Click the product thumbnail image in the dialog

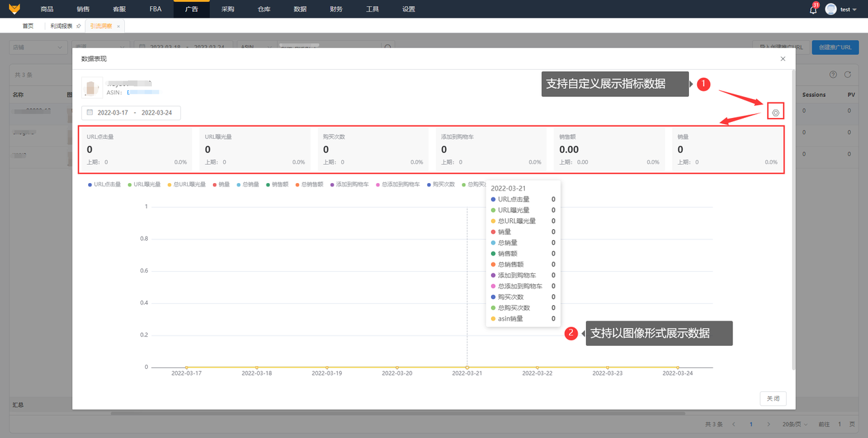[x=92, y=87]
